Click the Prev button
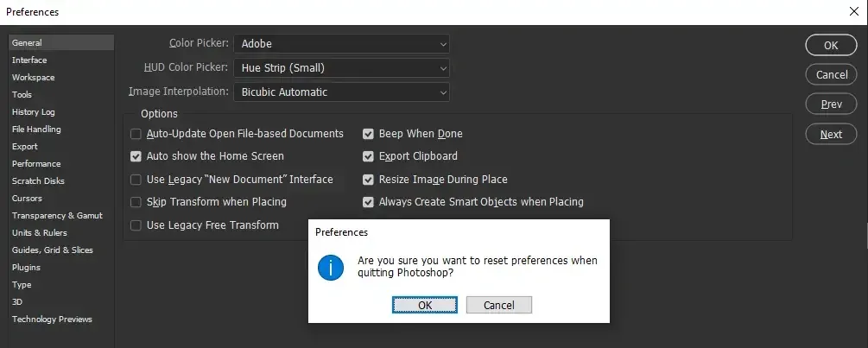Viewport: 868px width, 348px height. tap(831, 104)
